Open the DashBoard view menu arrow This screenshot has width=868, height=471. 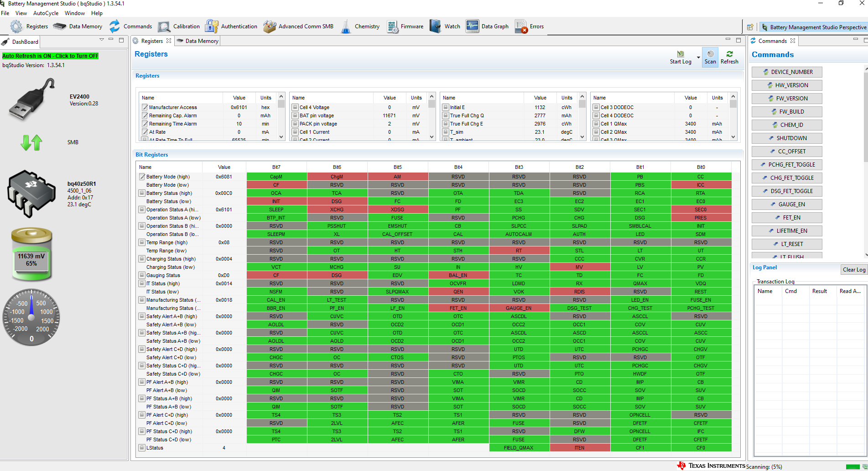tap(101, 40)
